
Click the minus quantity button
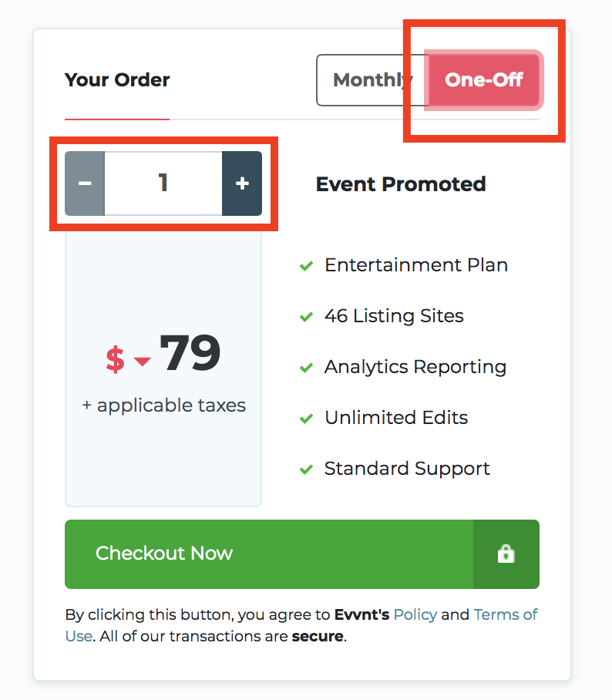tap(85, 183)
